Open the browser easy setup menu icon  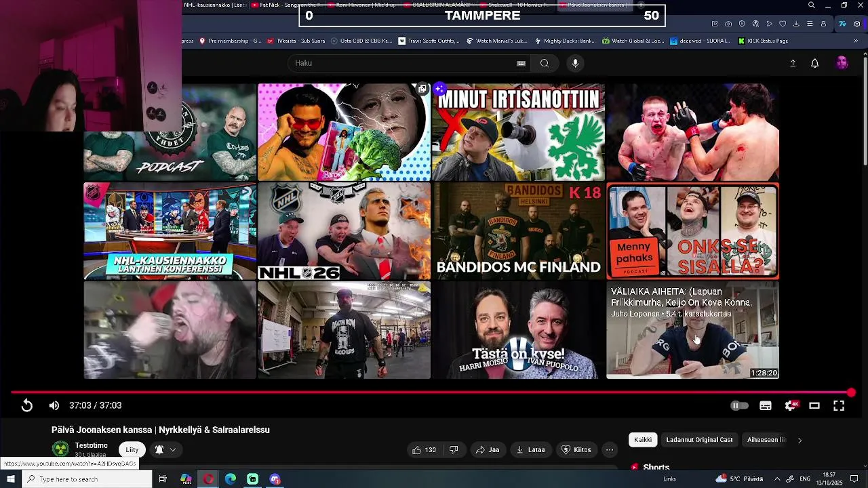[x=810, y=24]
